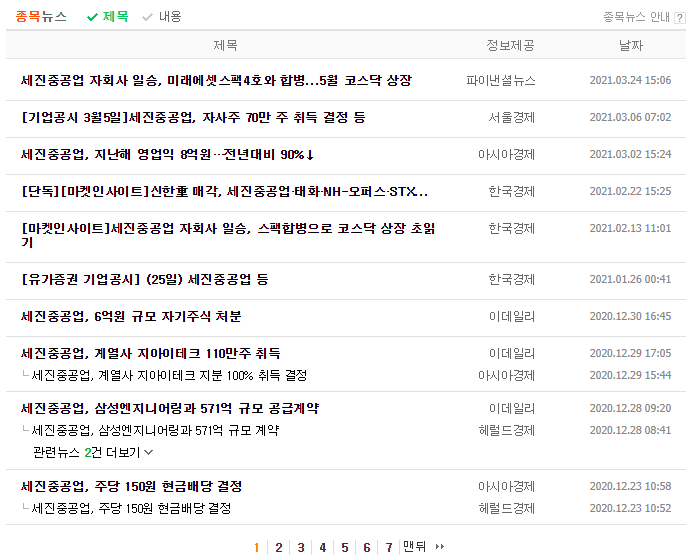Screen dimensions: 692x559
Task: Jump to last page with 맨뒤 arrow
Action: coord(439,547)
